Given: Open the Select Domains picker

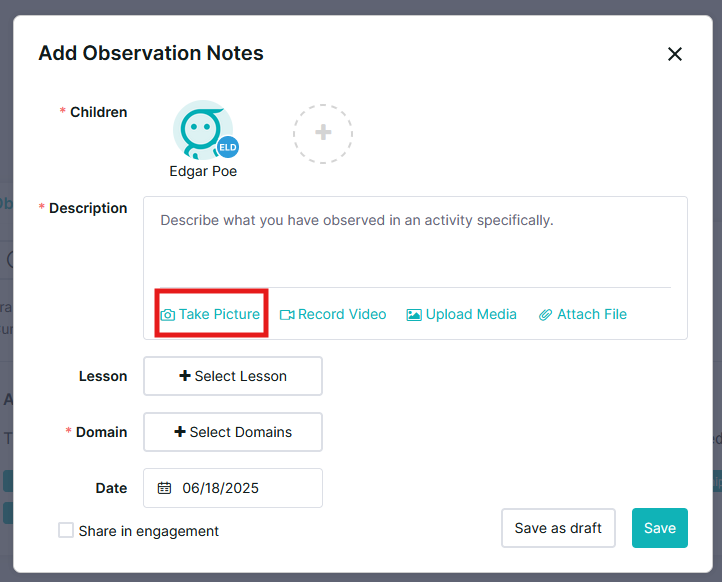Looking at the screenshot, I should pos(233,432).
